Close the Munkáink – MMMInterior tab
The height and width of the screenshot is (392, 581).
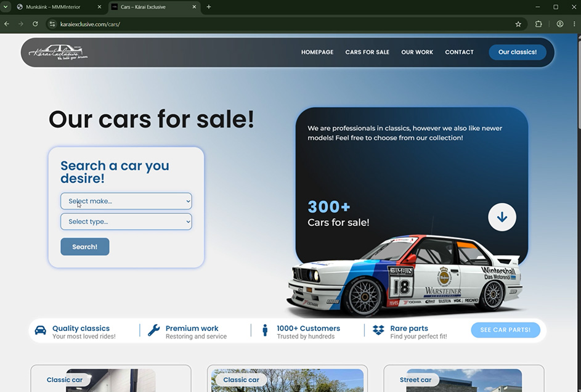pos(99,7)
